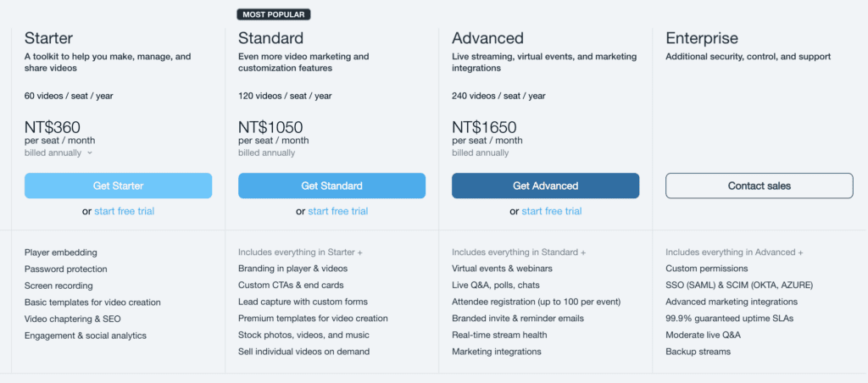Click the Contact sales button

(759, 186)
